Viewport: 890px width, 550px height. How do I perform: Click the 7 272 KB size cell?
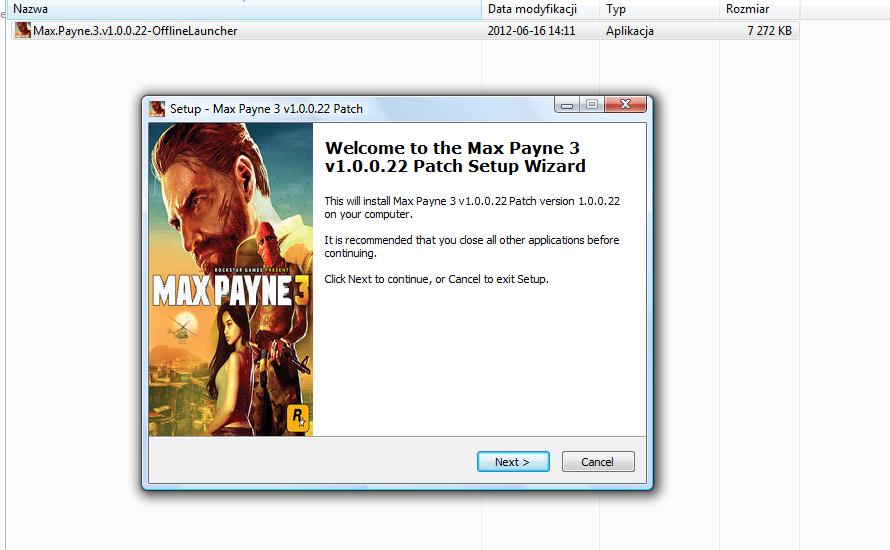pos(769,31)
